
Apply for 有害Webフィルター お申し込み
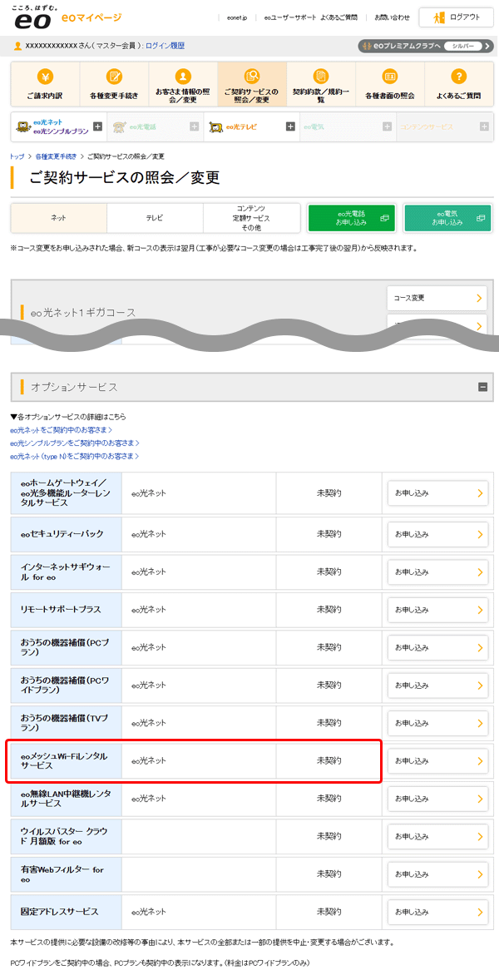point(437,874)
